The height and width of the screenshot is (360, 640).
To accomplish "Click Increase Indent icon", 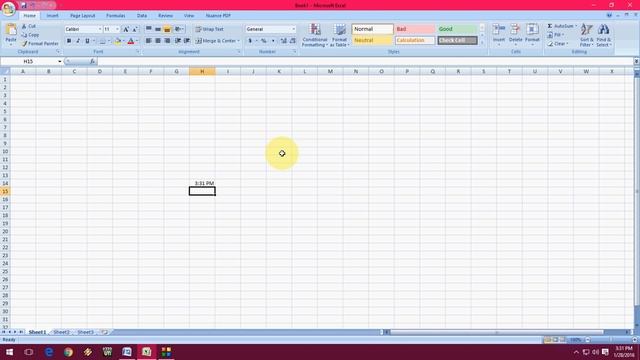I will (187, 41).
